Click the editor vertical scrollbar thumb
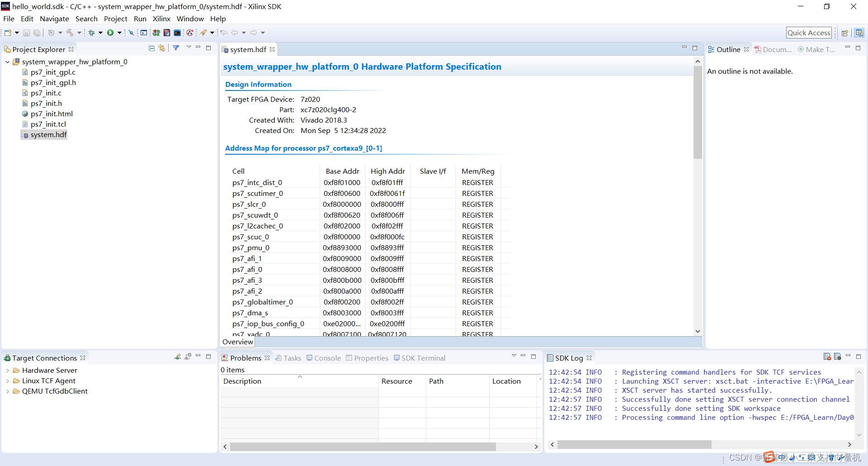Screen dimensions: 868x466 pyautogui.click(x=698, y=113)
